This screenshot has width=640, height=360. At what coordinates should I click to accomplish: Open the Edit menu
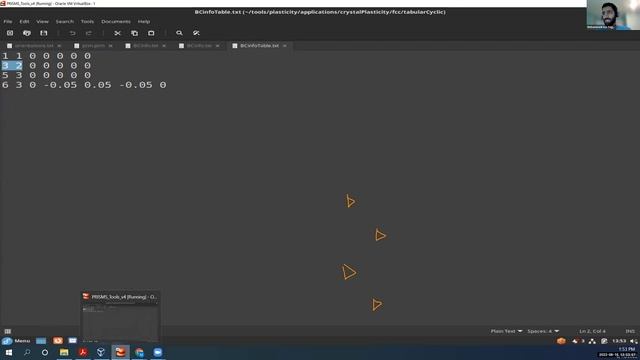coord(24,21)
